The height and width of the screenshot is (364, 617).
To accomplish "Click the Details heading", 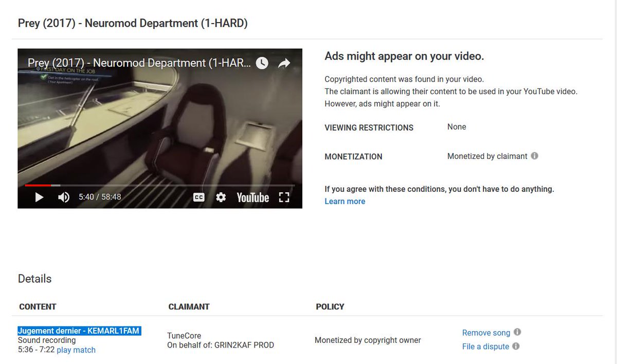I will point(34,279).
